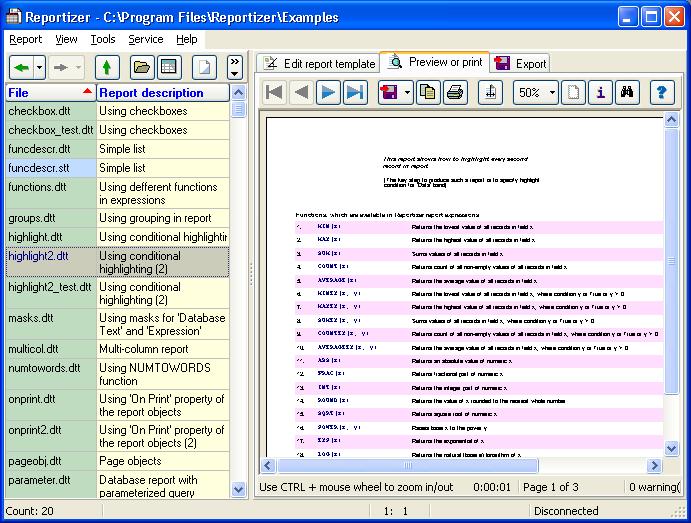
Task: Click the green back arrow button
Action: 22,67
